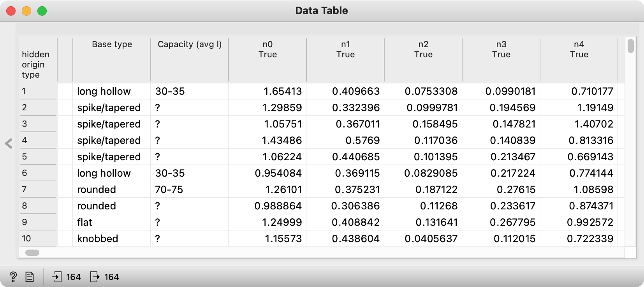
Task: Click the n3 column header
Action: tap(501, 60)
